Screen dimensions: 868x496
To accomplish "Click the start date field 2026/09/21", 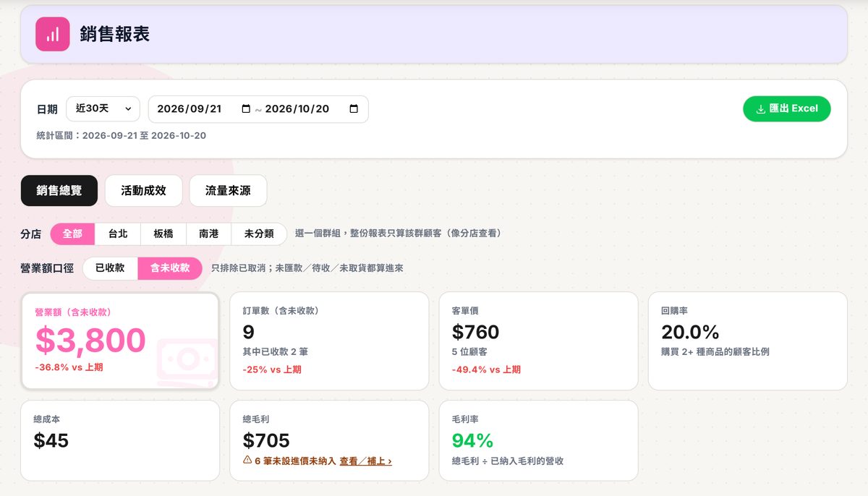I will (190, 109).
